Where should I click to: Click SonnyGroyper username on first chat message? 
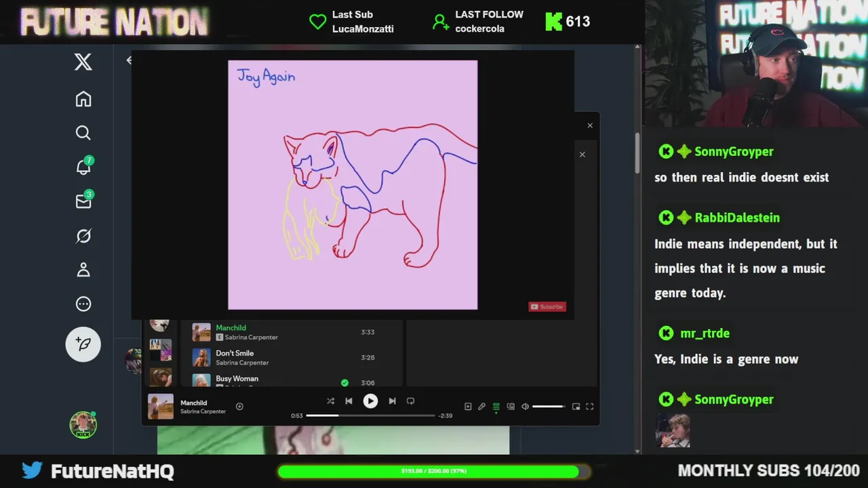click(734, 152)
